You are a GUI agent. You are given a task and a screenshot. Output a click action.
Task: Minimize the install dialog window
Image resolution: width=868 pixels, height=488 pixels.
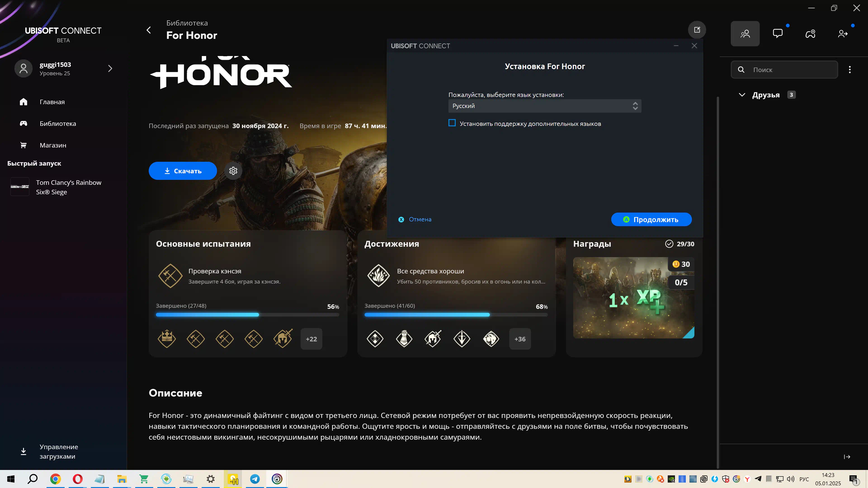click(x=676, y=46)
